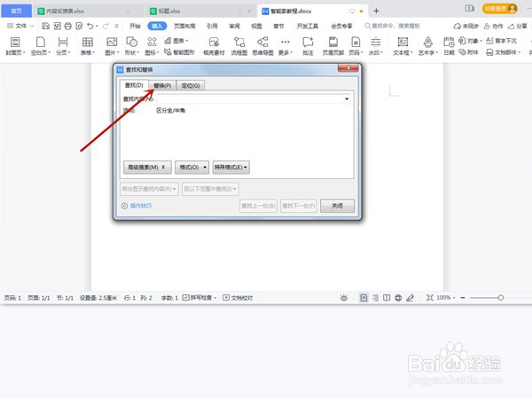Switch to the 定位(G) go-to tab
The height and width of the screenshot is (399, 532).
coord(191,85)
